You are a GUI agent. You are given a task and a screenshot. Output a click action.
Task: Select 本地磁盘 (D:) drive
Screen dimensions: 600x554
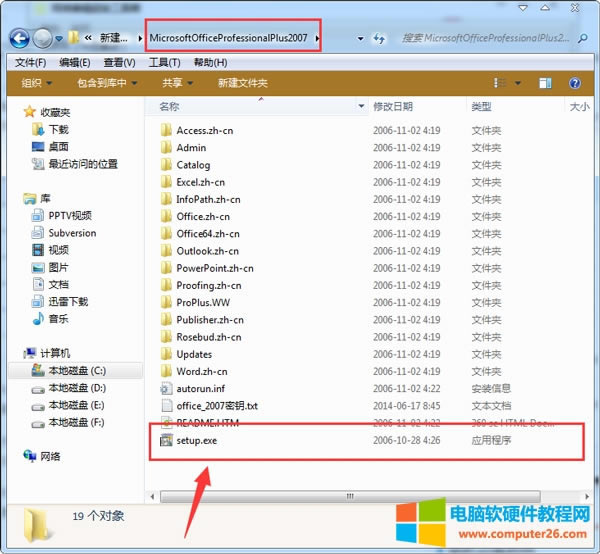tap(77, 388)
